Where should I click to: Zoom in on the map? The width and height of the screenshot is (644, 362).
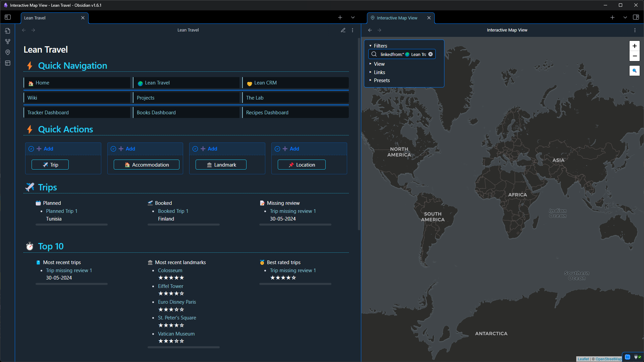634,46
